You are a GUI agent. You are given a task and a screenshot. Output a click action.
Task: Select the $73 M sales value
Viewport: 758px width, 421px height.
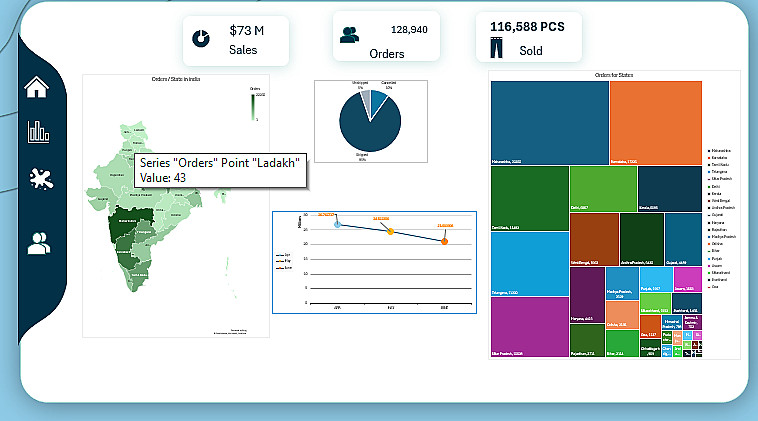[247, 31]
